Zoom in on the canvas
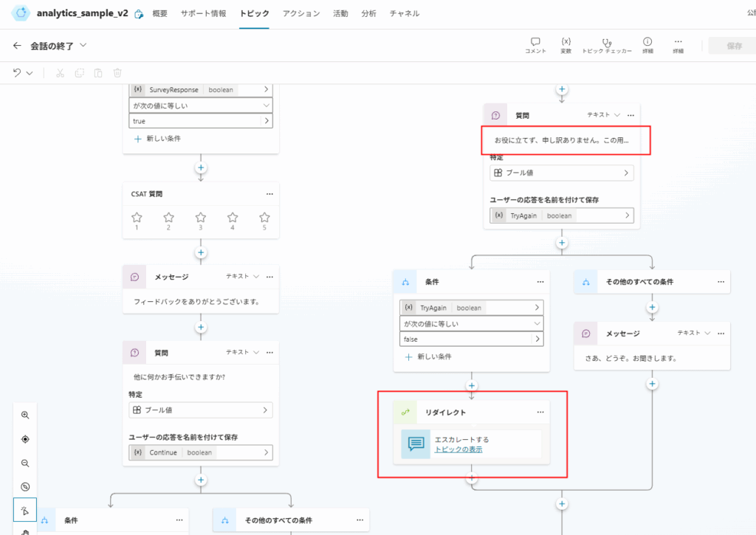The height and width of the screenshot is (535, 756). click(x=25, y=415)
